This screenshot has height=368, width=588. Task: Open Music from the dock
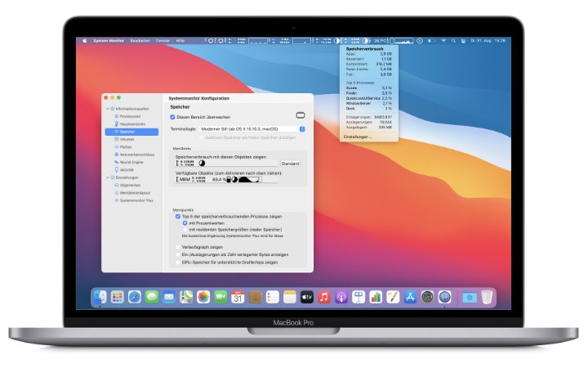[x=324, y=298]
